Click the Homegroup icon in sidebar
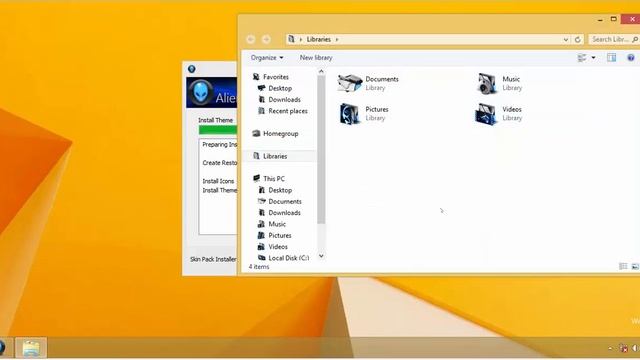Viewport: 640px width, 360px height. (256, 133)
